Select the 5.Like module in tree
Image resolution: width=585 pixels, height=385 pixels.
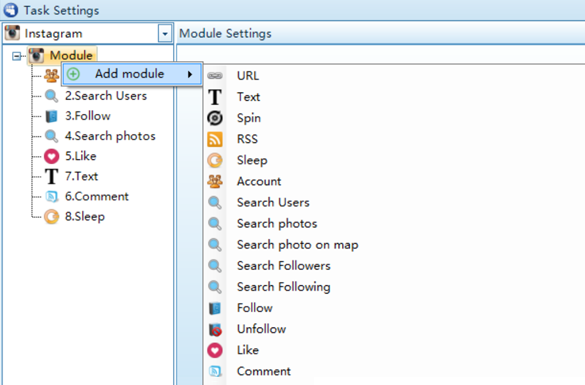[x=81, y=156]
